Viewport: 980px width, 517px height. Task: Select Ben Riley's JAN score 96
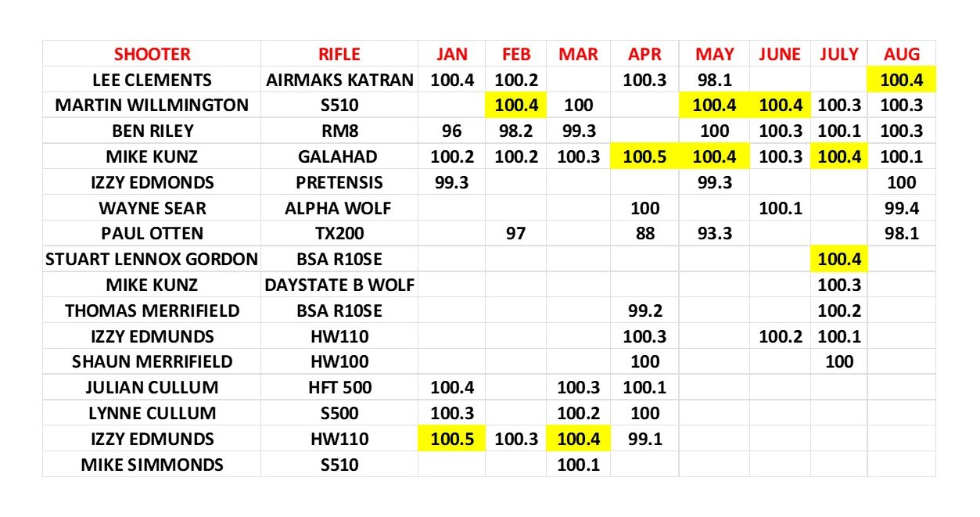[x=451, y=131]
